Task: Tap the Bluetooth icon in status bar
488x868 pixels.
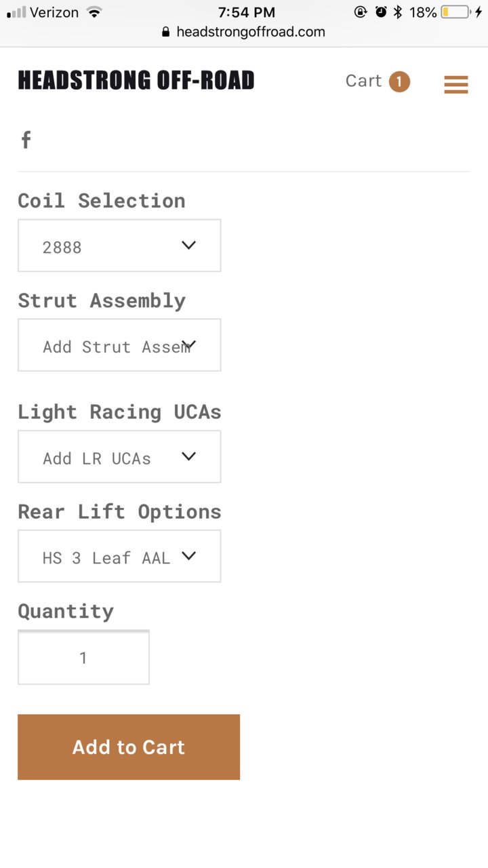Action: [x=399, y=12]
